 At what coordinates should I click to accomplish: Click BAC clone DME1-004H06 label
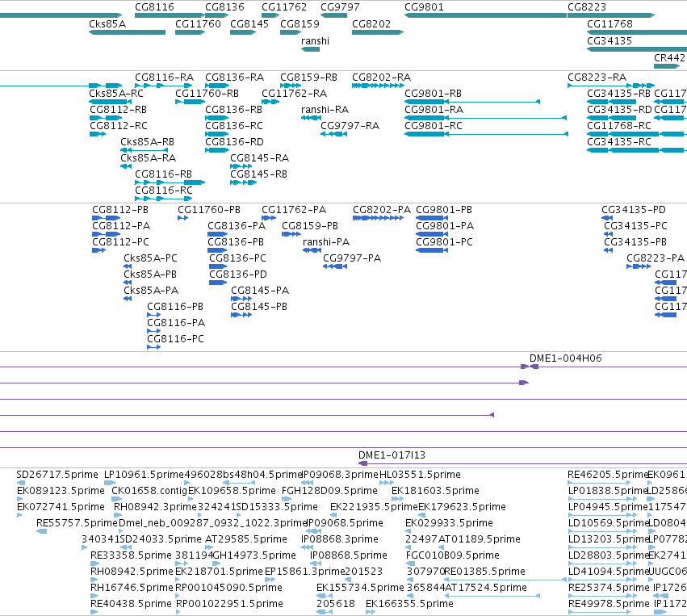pyautogui.click(x=566, y=358)
